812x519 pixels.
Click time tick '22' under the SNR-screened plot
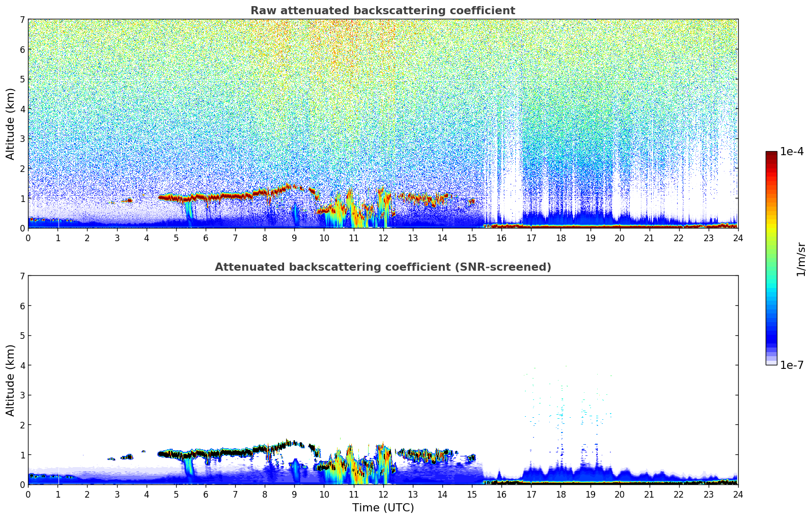pos(679,495)
